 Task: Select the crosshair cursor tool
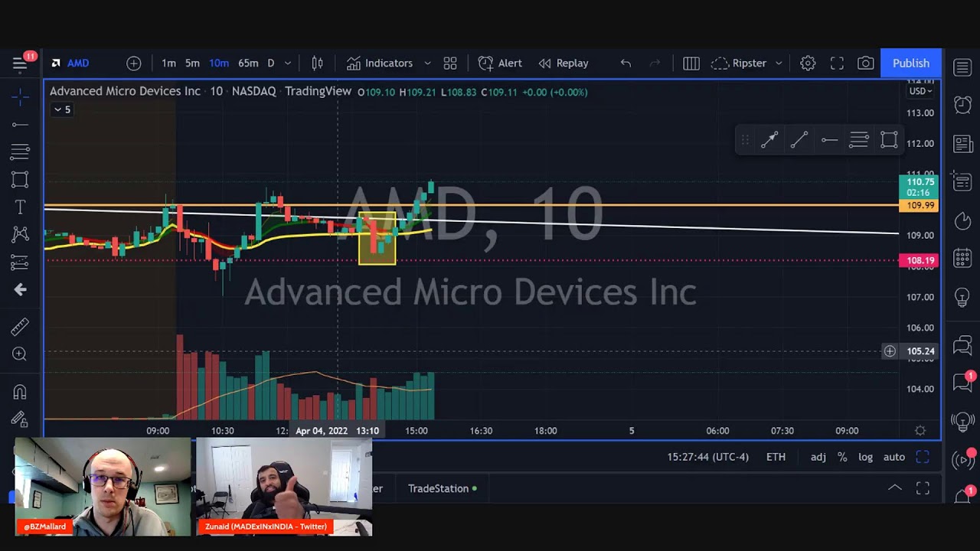(20, 96)
